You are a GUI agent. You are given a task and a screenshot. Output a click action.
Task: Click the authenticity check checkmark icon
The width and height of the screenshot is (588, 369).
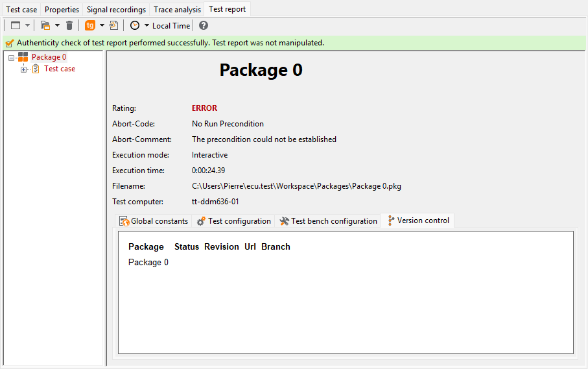tap(10, 43)
